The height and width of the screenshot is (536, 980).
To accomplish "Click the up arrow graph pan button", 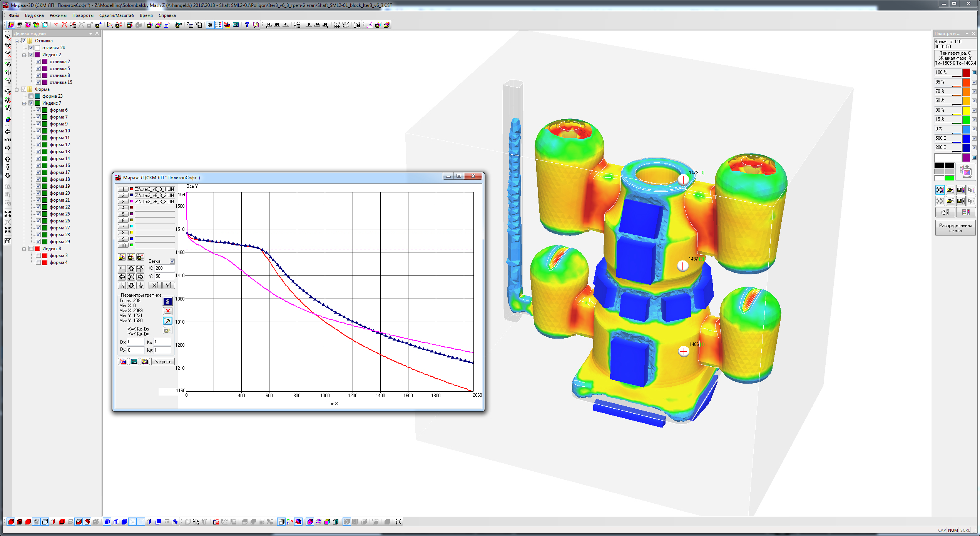I will click(x=131, y=268).
